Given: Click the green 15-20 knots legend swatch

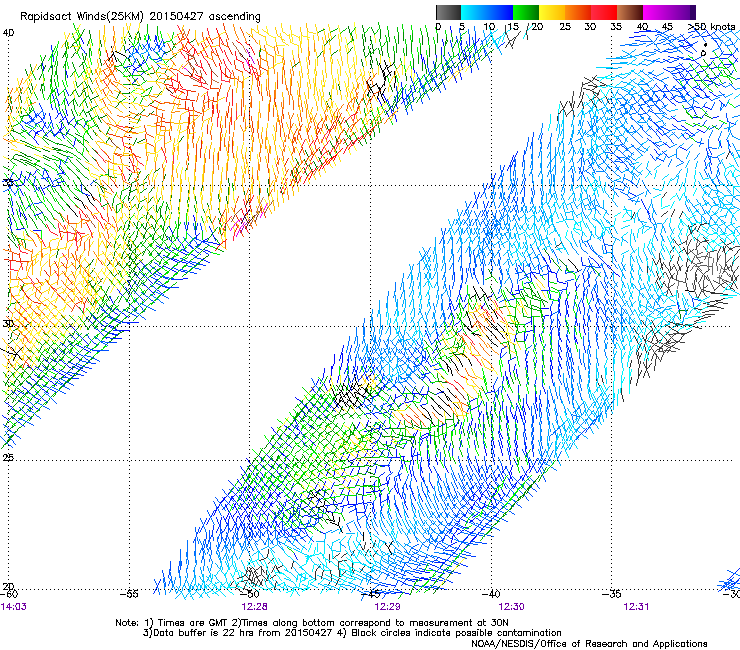Looking at the screenshot, I should point(526,12).
